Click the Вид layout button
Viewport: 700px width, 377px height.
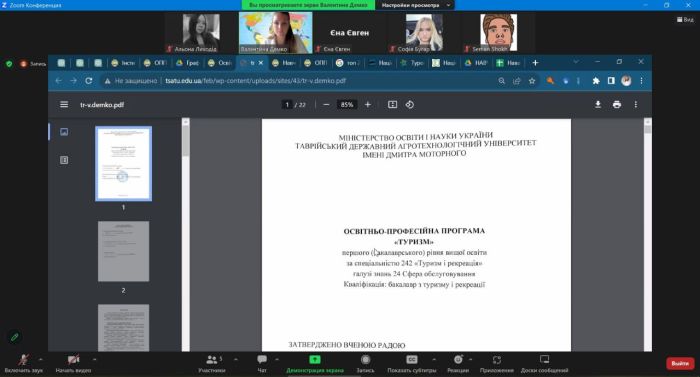tap(685, 19)
